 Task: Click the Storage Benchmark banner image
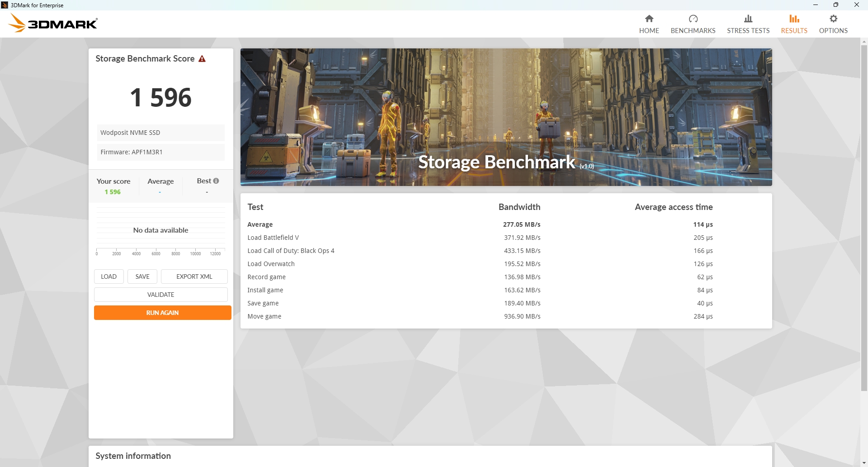(505, 117)
